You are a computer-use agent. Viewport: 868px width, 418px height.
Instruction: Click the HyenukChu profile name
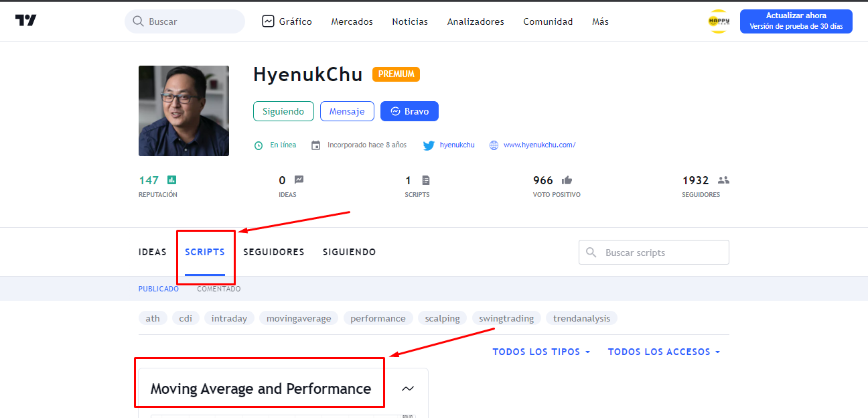308,74
